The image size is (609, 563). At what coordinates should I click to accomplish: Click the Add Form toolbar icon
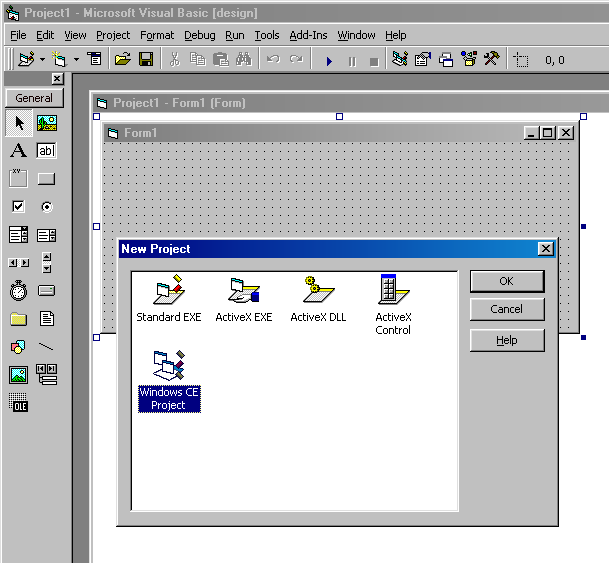click(x=59, y=59)
